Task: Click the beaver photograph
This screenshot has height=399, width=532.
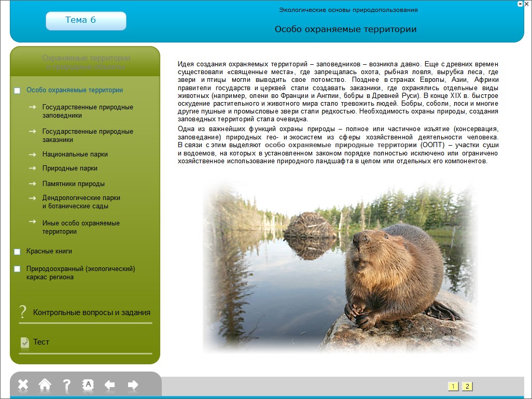Action: 340,264
